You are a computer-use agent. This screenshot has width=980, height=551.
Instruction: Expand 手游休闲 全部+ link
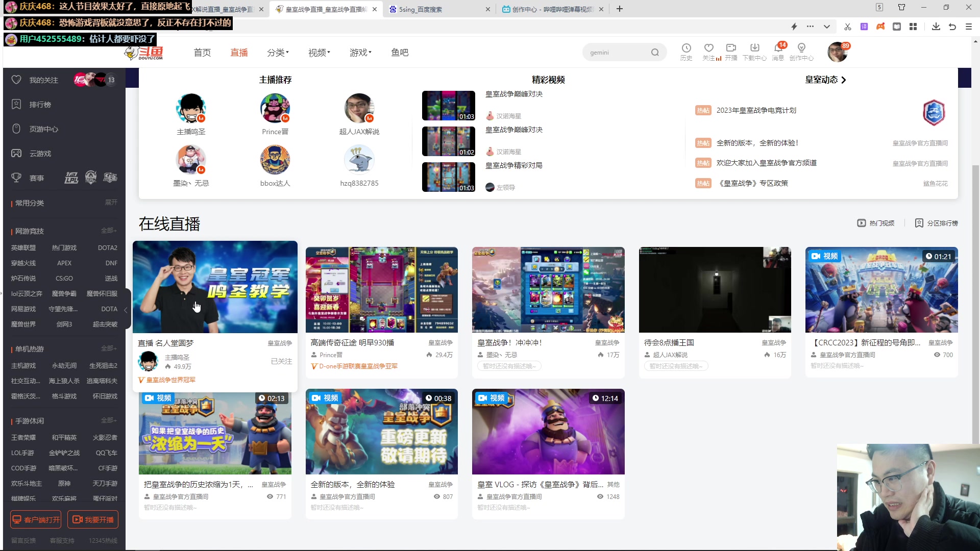(x=109, y=420)
